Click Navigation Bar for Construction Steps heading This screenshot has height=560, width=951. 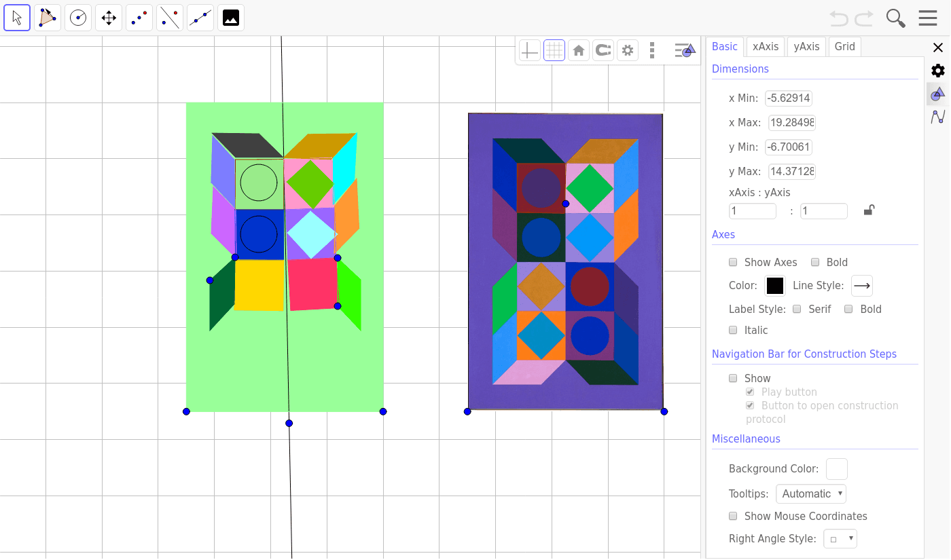[x=804, y=354]
